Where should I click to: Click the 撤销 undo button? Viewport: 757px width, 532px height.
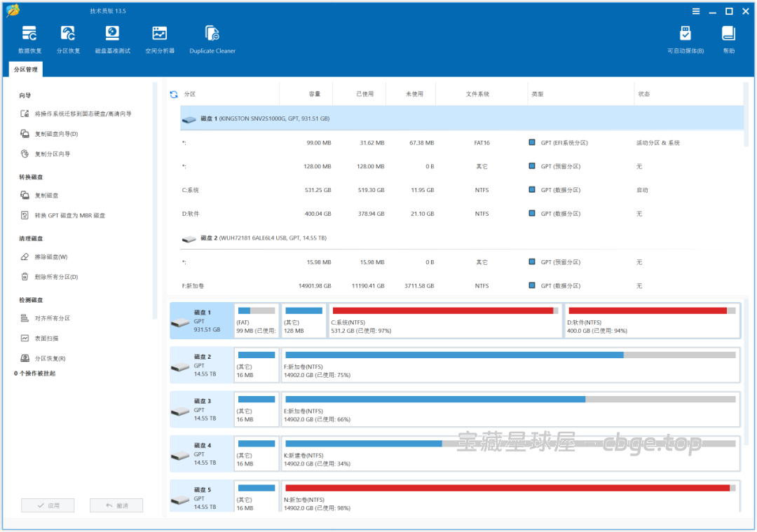coord(116,505)
